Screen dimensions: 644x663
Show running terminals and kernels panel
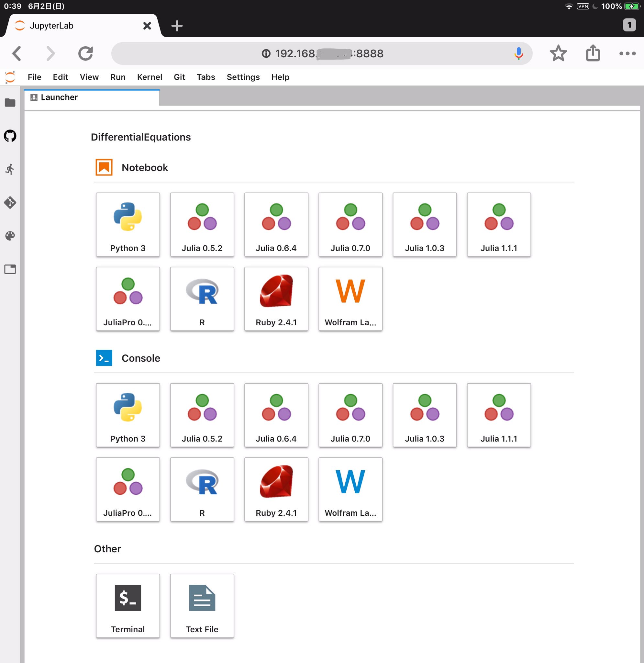[x=10, y=169]
